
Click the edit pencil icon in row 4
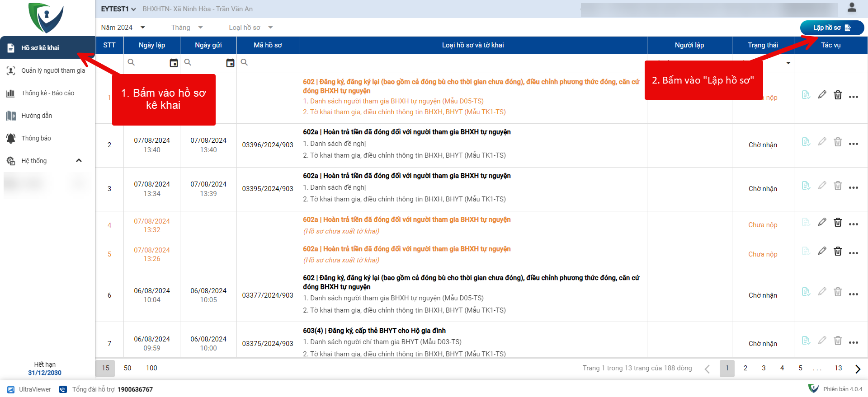point(822,222)
